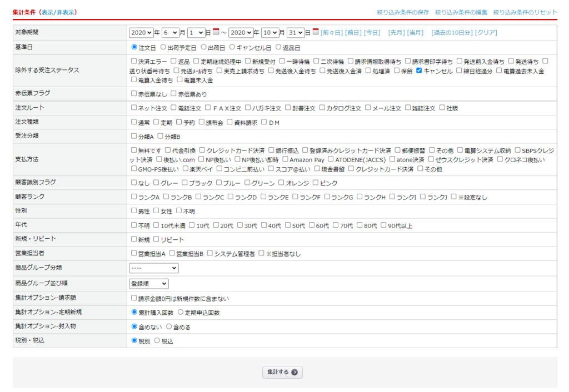Screen dimensions: 569x392
Task: Click the 先月 period shortcut
Action: coord(396,33)
